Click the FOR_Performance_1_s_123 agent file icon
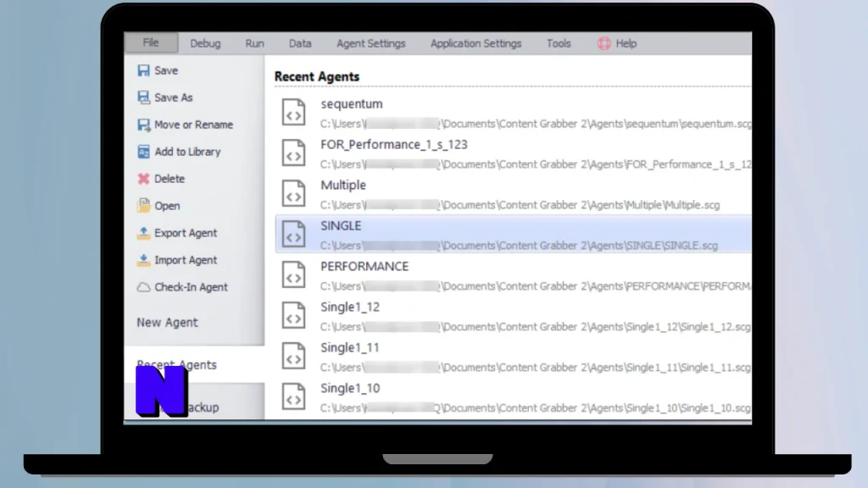The width and height of the screenshot is (868, 488). [293, 152]
